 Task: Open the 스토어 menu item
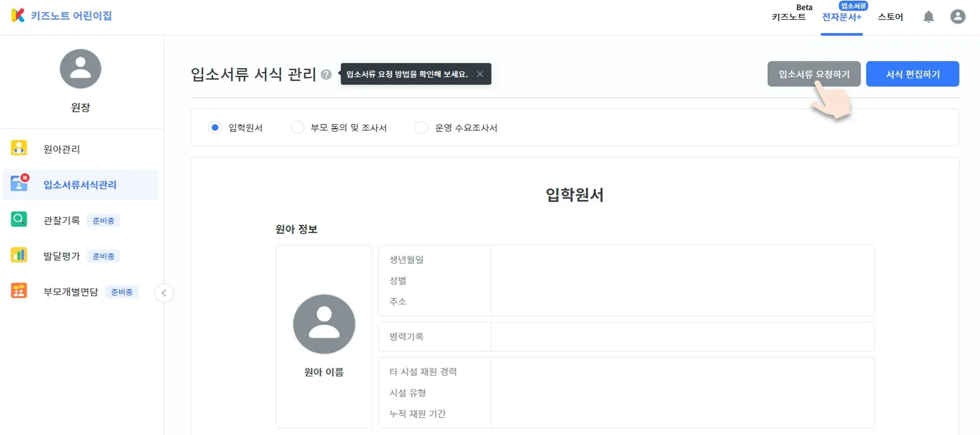[890, 17]
